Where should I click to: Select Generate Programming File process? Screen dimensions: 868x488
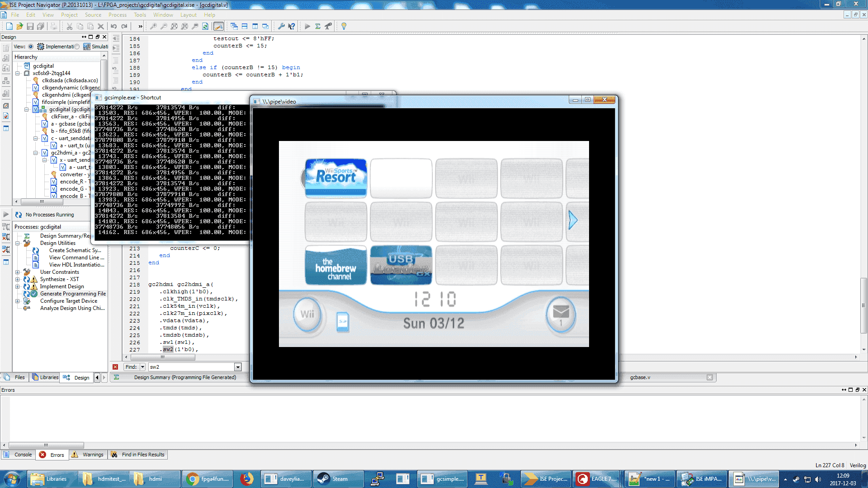73,294
